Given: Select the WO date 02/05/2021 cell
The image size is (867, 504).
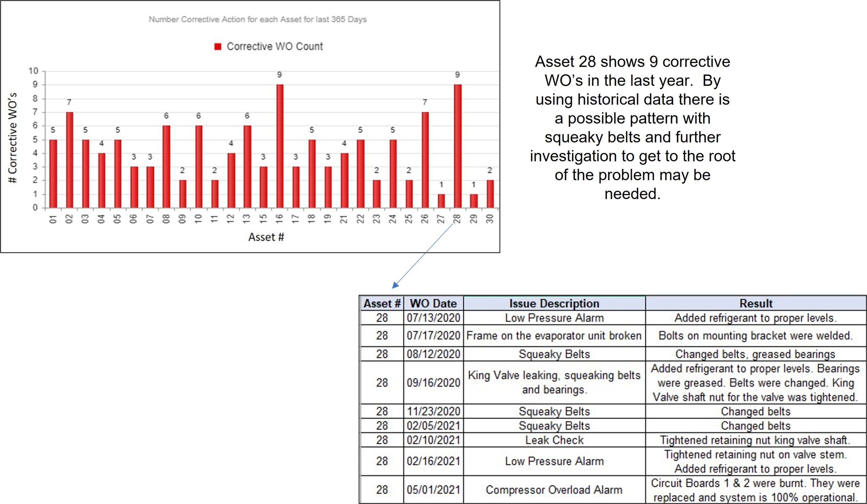Looking at the screenshot, I should pyautogui.click(x=433, y=426).
